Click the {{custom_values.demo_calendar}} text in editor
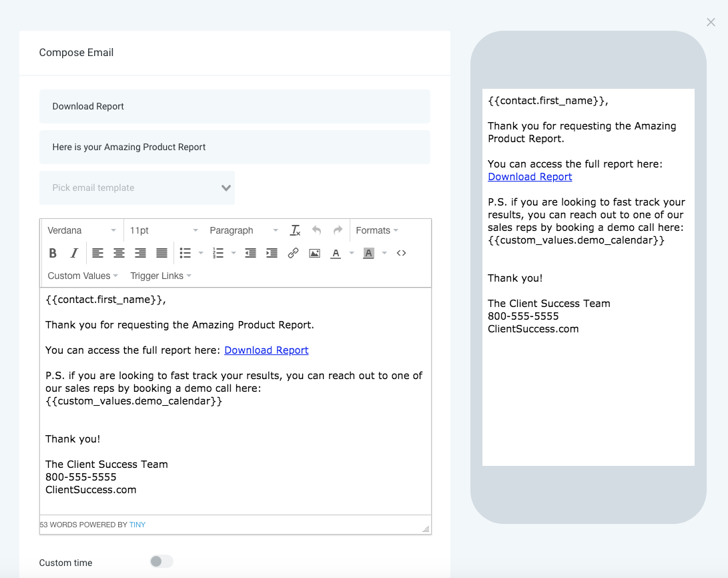This screenshot has height=578, width=728. [x=133, y=401]
